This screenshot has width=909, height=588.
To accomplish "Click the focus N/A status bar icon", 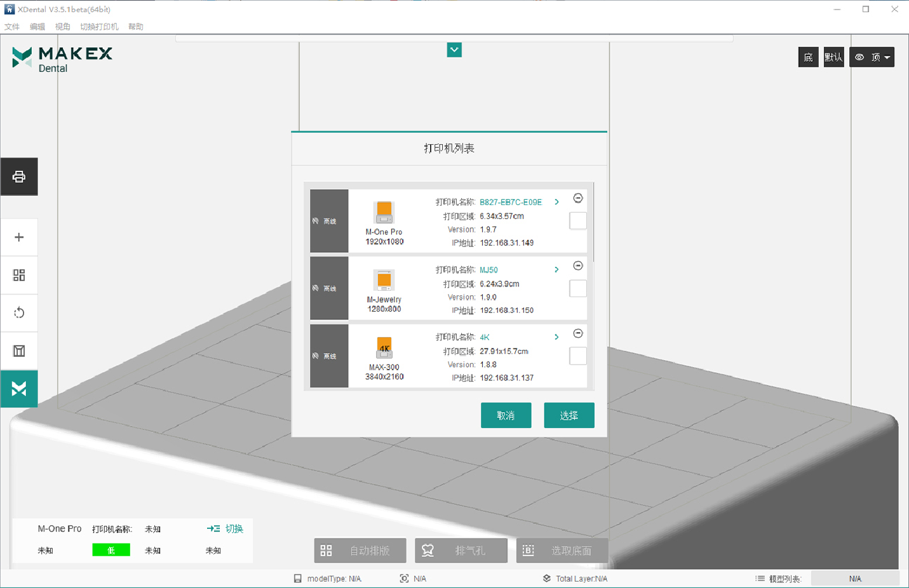I will [404, 578].
